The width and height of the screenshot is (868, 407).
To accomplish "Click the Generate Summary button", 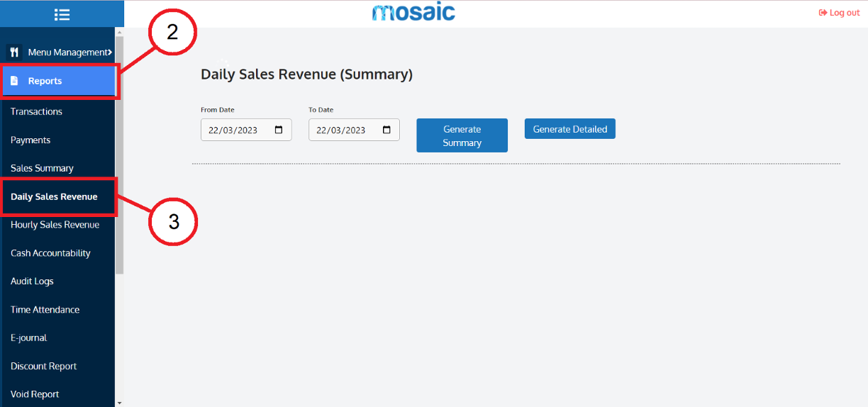I will pos(462,135).
